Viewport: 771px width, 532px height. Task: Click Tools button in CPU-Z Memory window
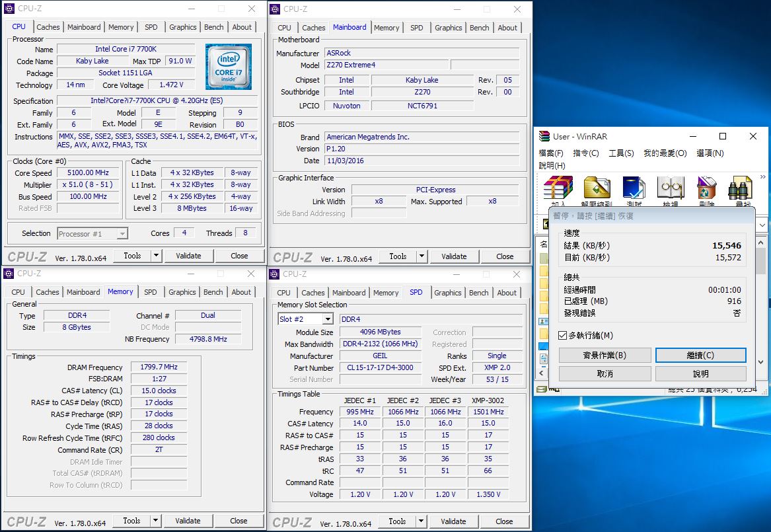coord(131,521)
